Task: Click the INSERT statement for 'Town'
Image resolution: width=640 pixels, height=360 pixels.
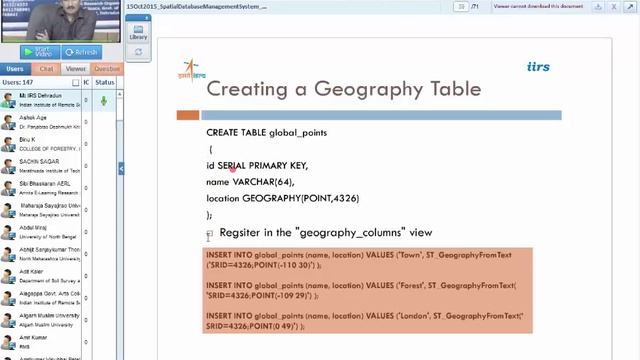Action: point(359,260)
